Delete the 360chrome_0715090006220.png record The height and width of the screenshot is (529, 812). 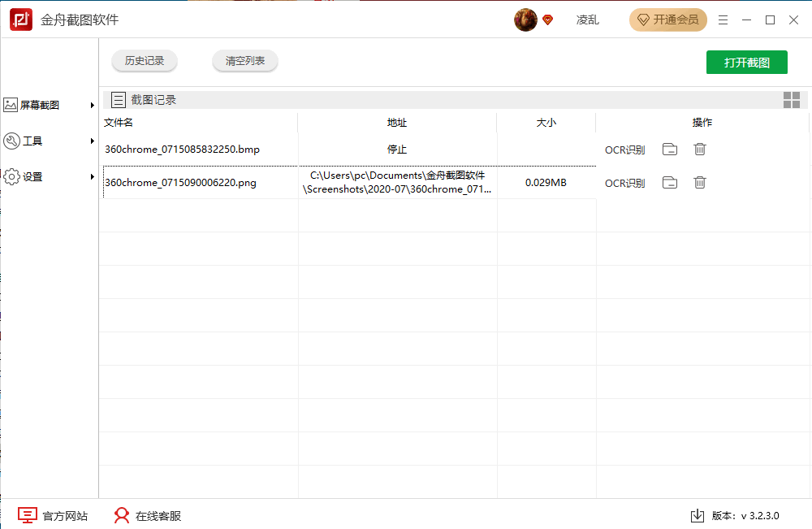[700, 182]
